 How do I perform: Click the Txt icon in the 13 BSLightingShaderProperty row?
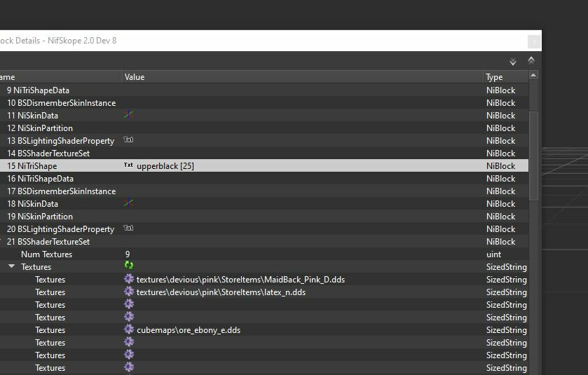tap(129, 140)
